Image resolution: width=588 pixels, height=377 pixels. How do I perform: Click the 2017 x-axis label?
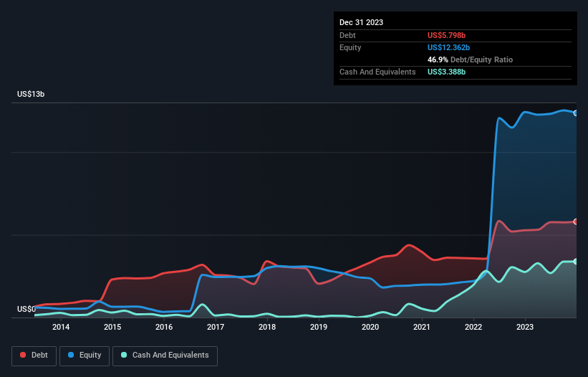click(x=216, y=327)
